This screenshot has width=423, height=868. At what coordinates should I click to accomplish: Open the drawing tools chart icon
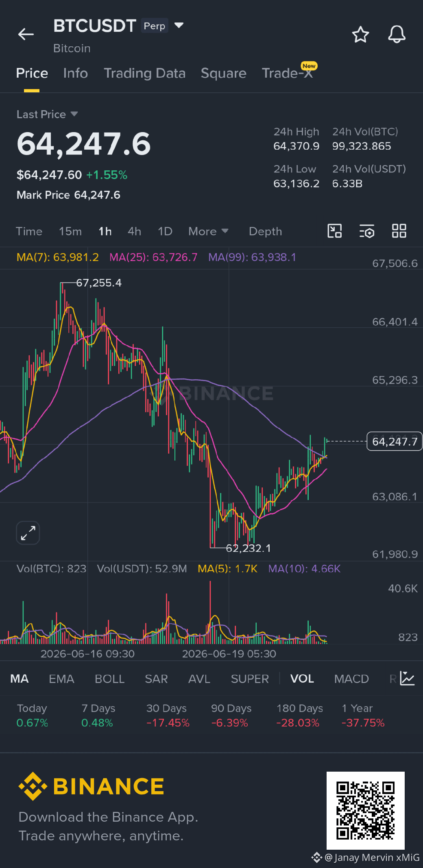(335, 231)
